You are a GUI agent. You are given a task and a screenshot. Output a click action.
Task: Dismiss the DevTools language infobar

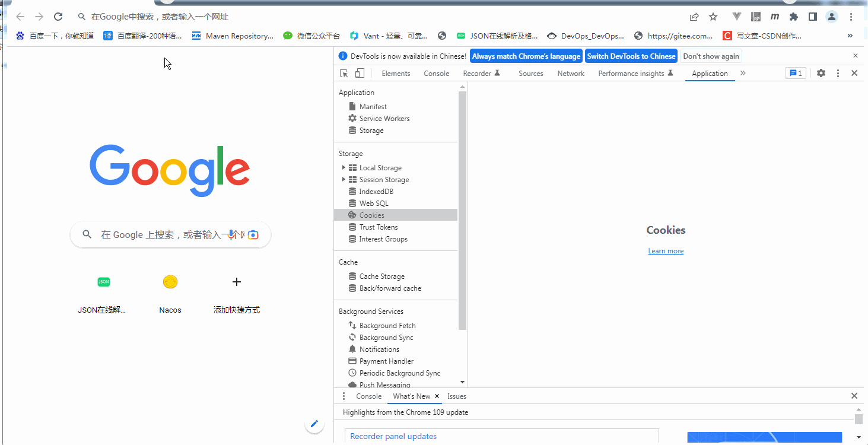pyautogui.click(x=856, y=56)
